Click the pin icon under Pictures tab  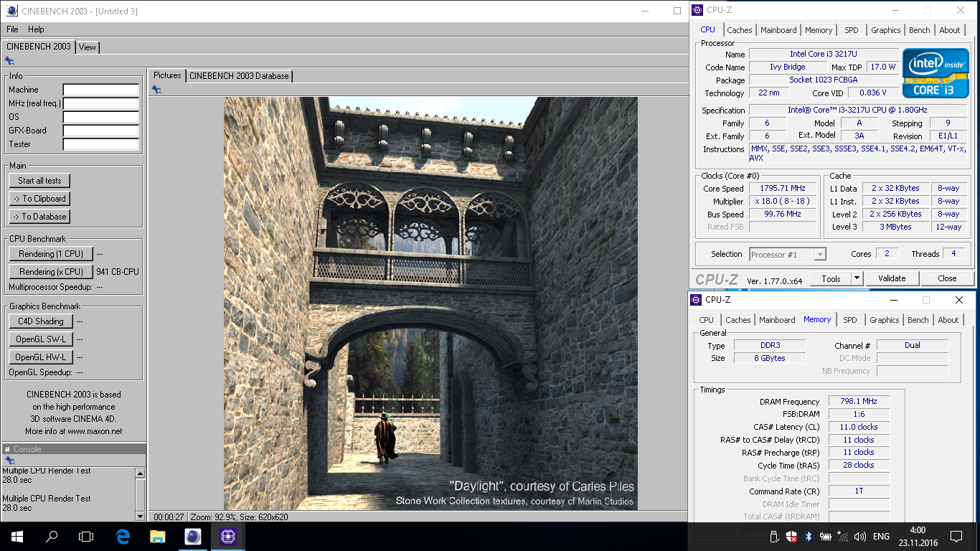[x=156, y=89]
